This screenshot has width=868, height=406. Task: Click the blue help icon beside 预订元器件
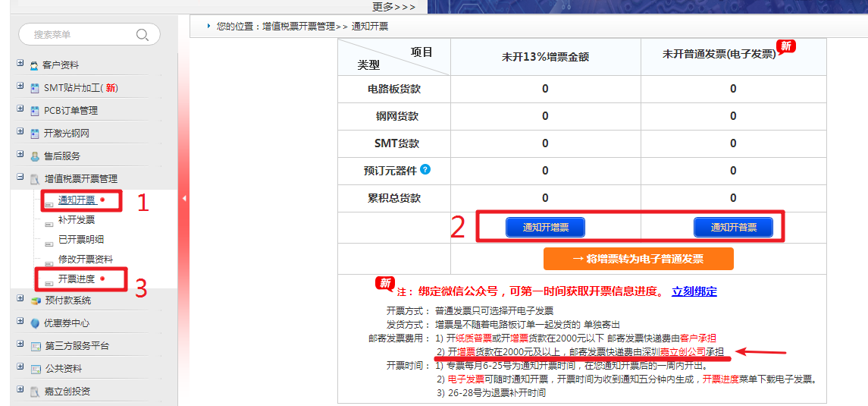tap(425, 169)
